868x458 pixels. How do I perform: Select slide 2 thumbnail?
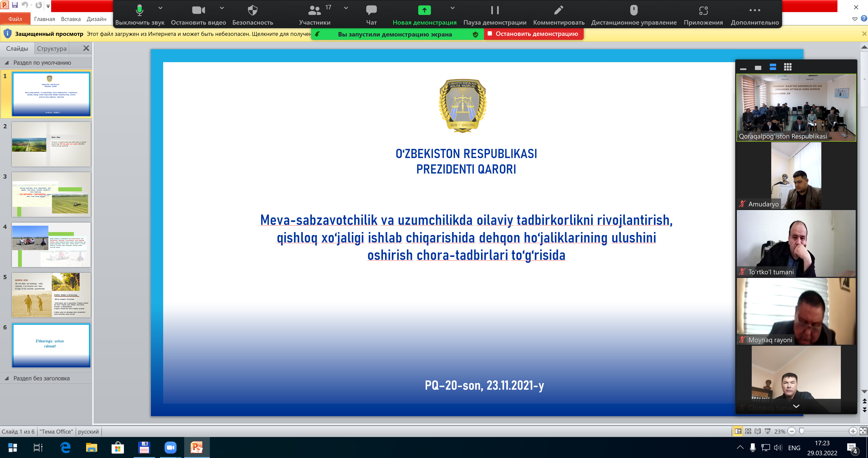coord(51,144)
